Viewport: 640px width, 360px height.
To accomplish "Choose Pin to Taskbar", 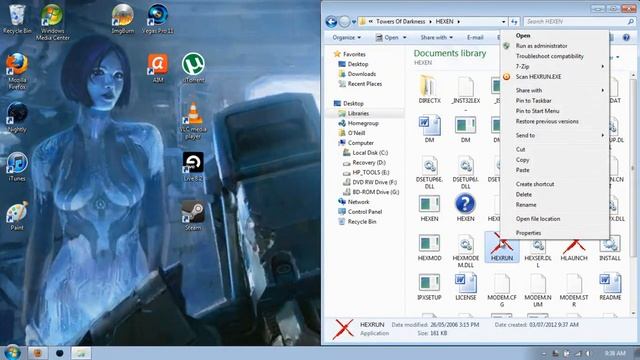I will [x=555, y=100].
